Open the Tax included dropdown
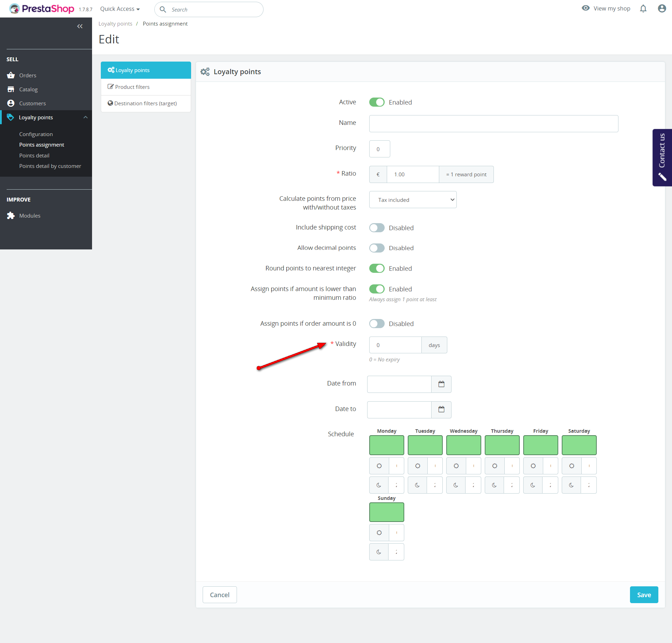The width and height of the screenshot is (672, 643). tap(413, 200)
